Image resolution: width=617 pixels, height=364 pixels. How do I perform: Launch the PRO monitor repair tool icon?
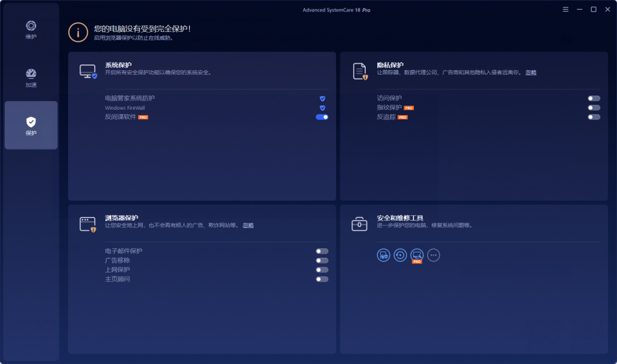point(417,255)
